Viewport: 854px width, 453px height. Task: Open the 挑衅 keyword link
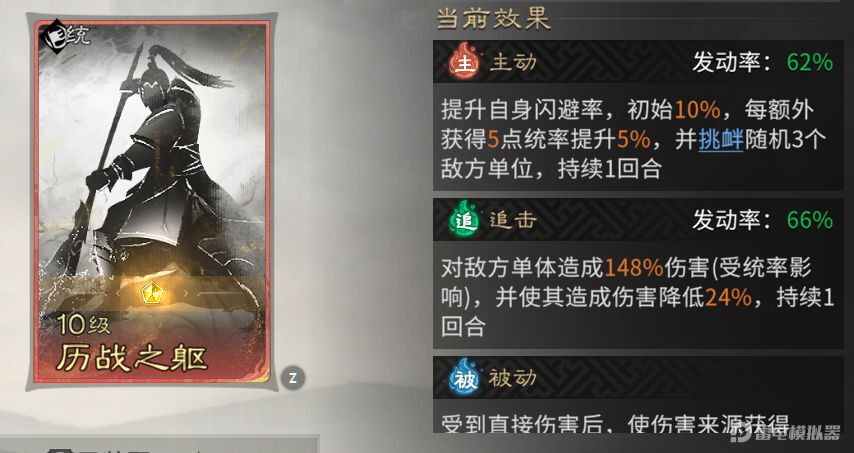coord(721,140)
